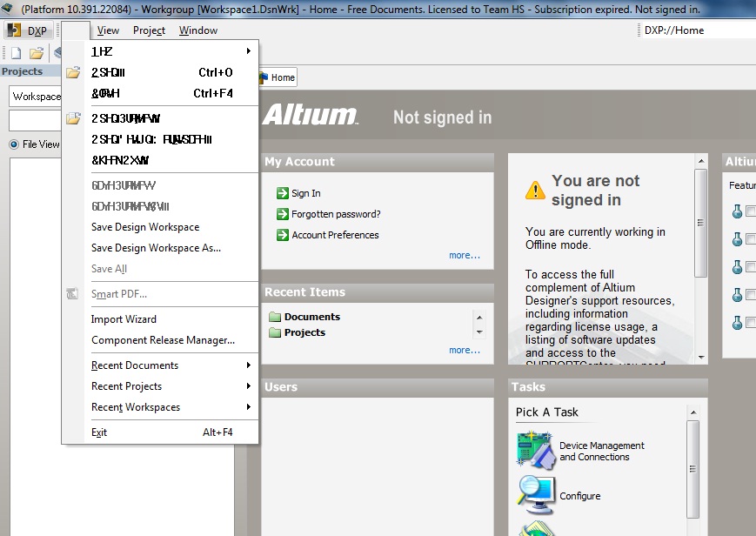Click green arrow beside Forgotten password?

tap(283, 214)
